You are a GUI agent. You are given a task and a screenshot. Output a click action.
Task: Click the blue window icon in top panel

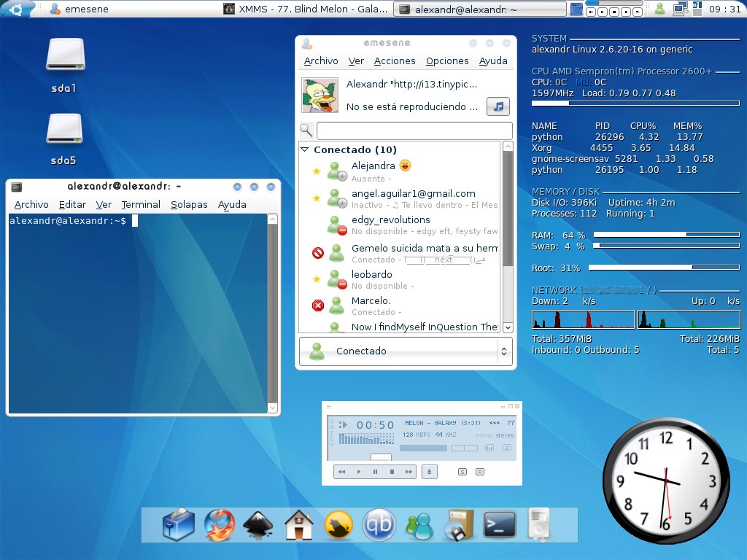pyautogui.click(x=576, y=9)
